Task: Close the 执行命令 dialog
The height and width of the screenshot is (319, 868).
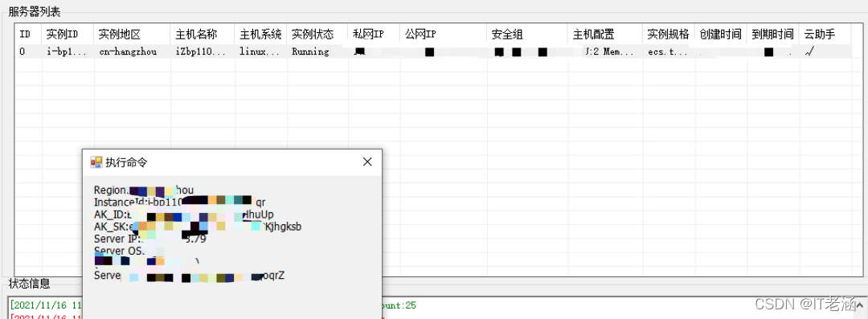Action: 367,162
